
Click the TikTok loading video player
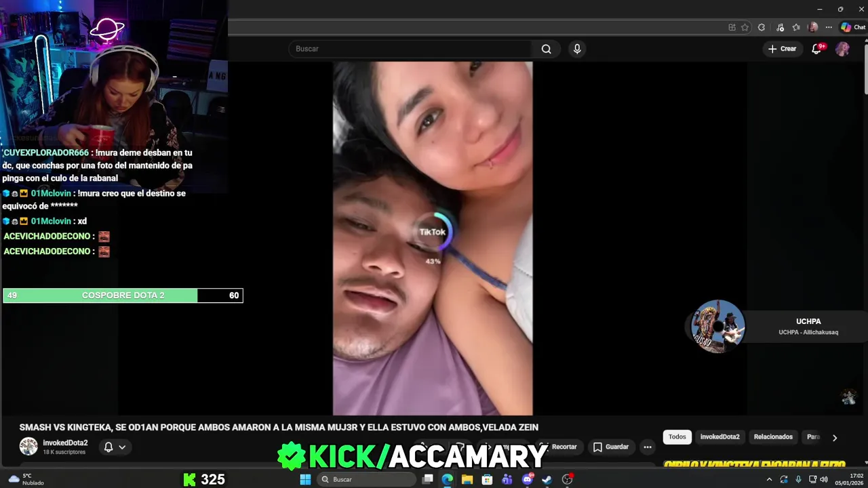click(433, 238)
